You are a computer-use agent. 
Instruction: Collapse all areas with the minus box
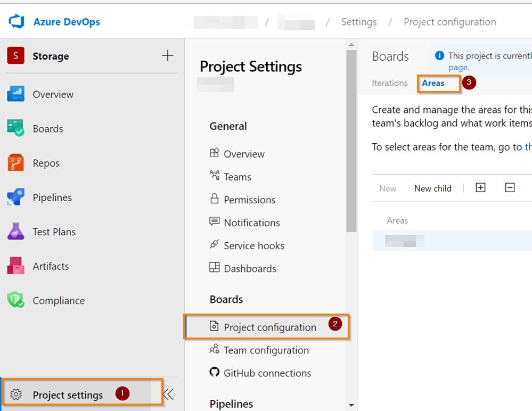[510, 187]
